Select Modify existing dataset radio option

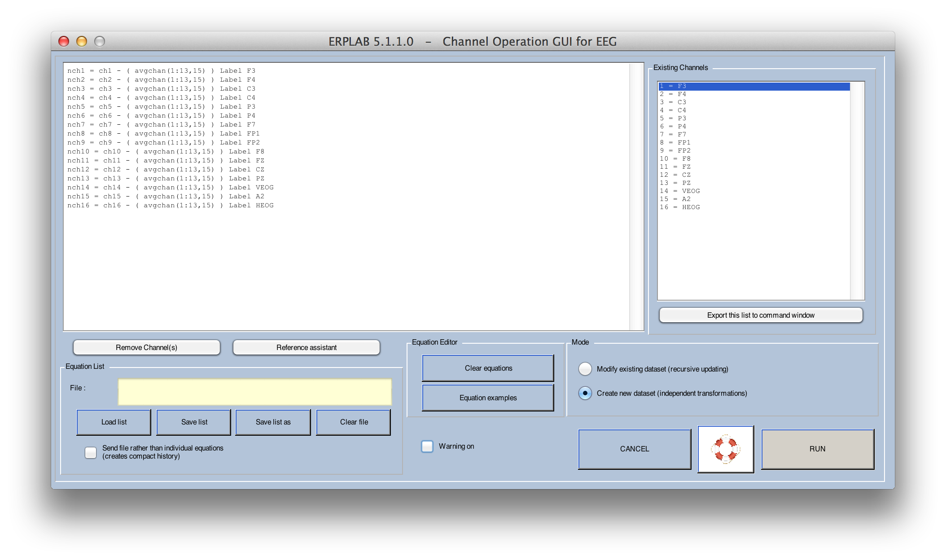(585, 369)
